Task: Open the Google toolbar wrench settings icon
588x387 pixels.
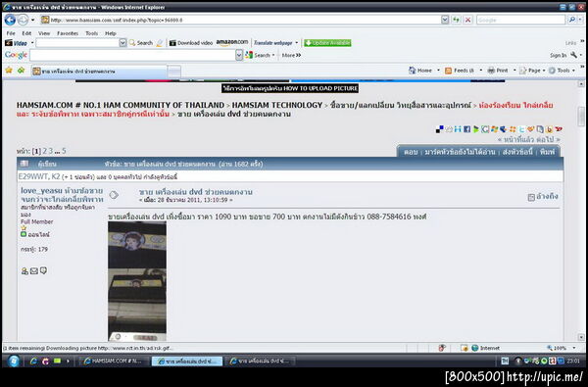Action: point(573,55)
